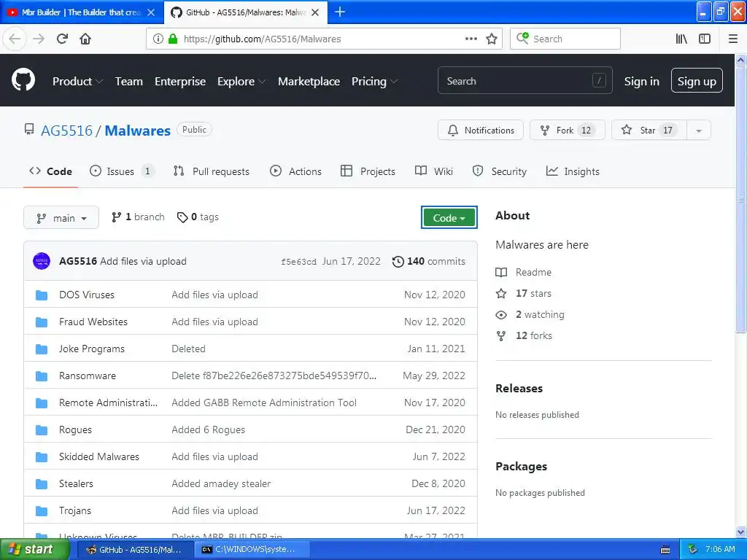Reload the page with the refresh icon
This screenshot has height=560, width=747.
click(x=62, y=39)
